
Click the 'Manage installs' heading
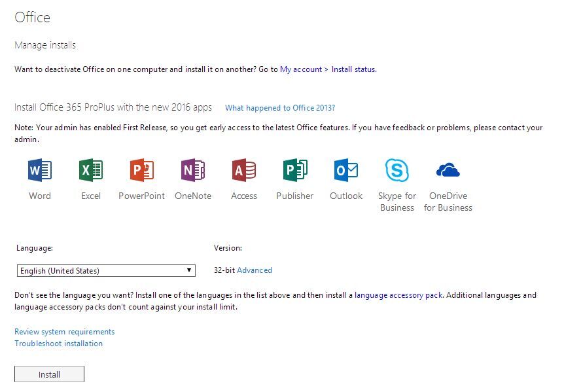click(x=45, y=45)
